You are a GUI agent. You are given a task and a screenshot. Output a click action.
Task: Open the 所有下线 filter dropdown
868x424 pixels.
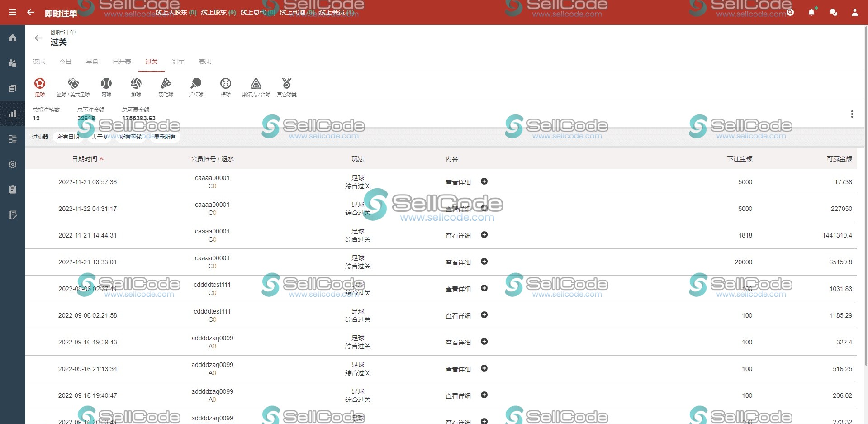pos(131,136)
